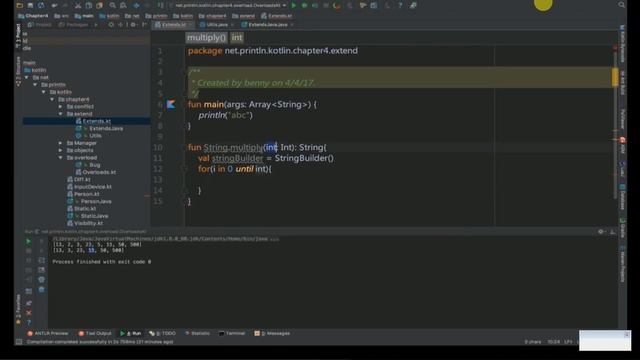Expand the Manager folder
The image size is (640, 360).
[x=60, y=143]
